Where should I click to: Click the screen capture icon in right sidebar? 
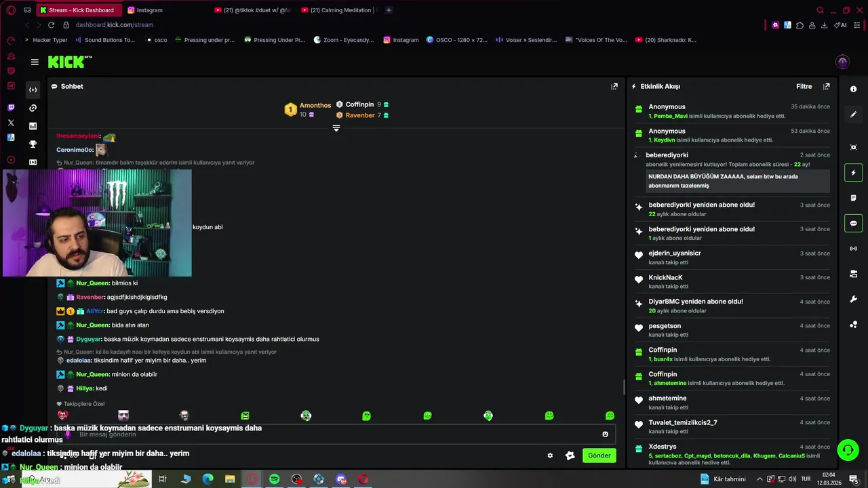pos(853,147)
